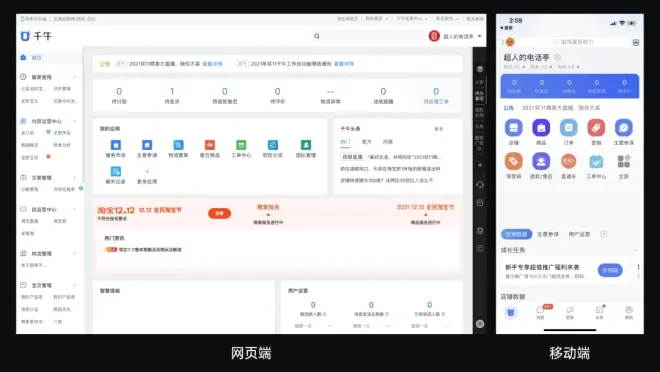Image resolution: width=660 pixels, height=372 pixels.
Task: Open 工单中心 icon in web 我的应用
Action: [x=241, y=145]
